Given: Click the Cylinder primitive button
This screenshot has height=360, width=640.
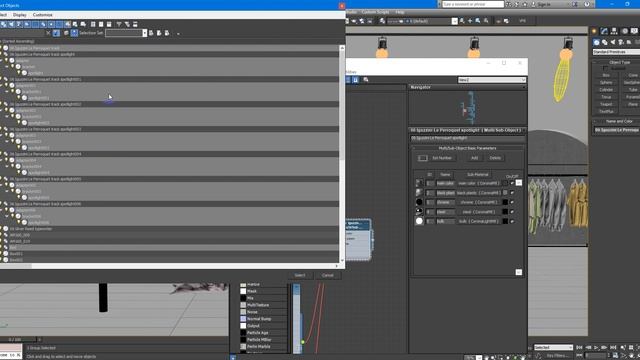Looking at the screenshot, I should [606, 90].
